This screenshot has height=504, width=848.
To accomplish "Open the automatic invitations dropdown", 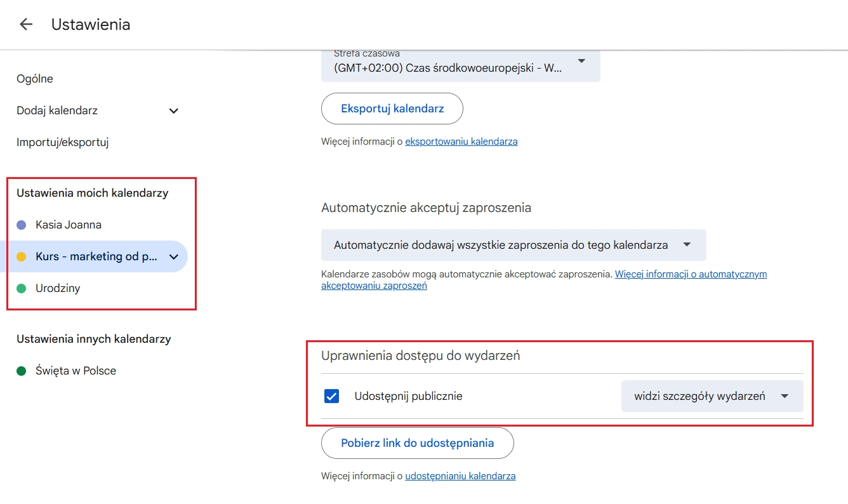I will tap(513, 245).
